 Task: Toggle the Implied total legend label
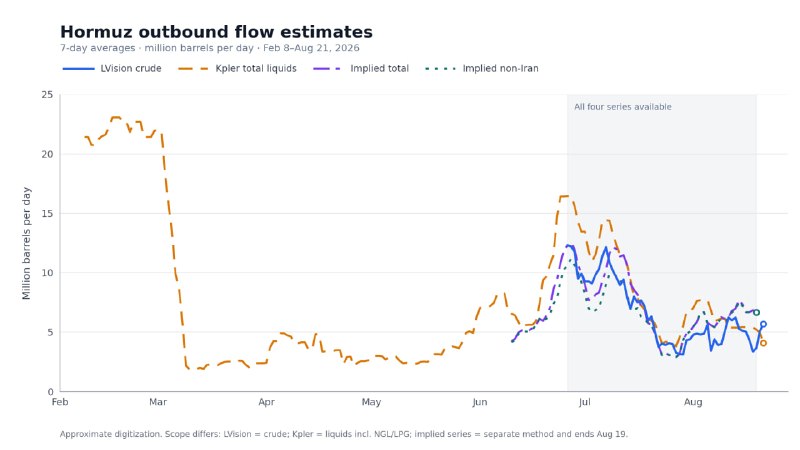click(380, 68)
